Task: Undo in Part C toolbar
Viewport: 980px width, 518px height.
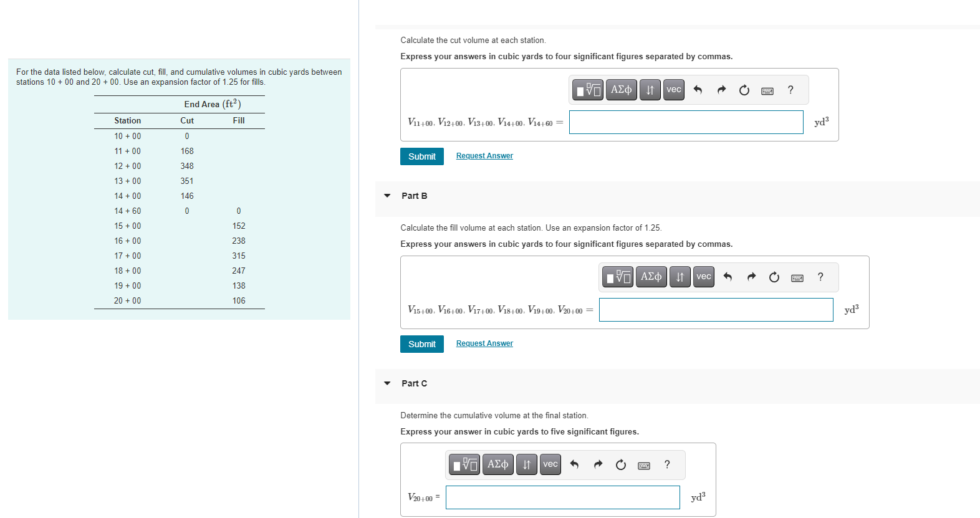Action: 574,464
